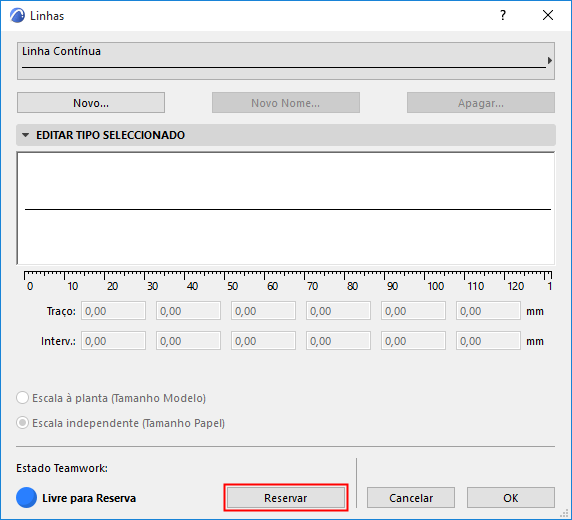Click the arrow on line type selector
Viewport: 572px width, 520px height.
[x=550, y=61]
